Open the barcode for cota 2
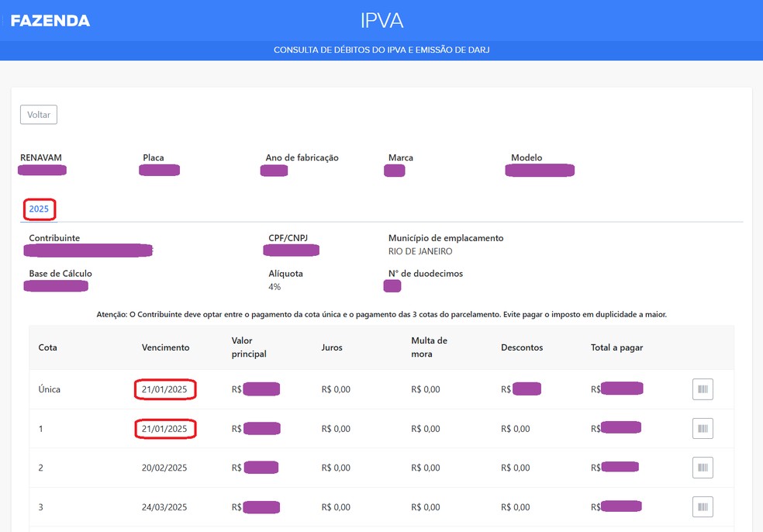This screenshot has height=532, width=763. click(x=703, y=468)
